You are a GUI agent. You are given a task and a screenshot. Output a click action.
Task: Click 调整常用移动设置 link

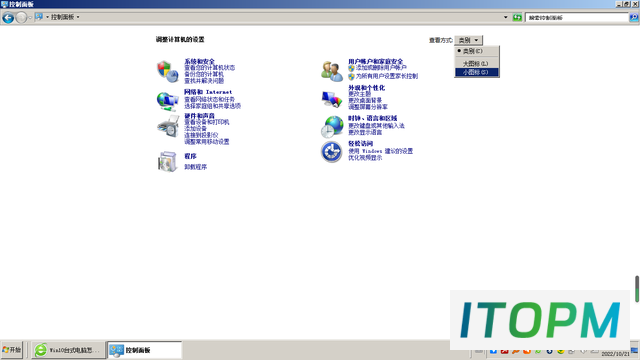(x=207, y=142)
